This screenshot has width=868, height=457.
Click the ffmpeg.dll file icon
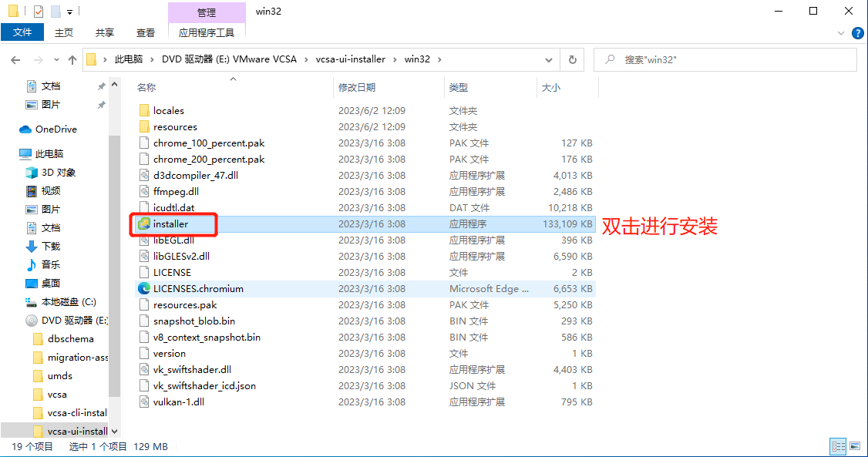(144, 191)
